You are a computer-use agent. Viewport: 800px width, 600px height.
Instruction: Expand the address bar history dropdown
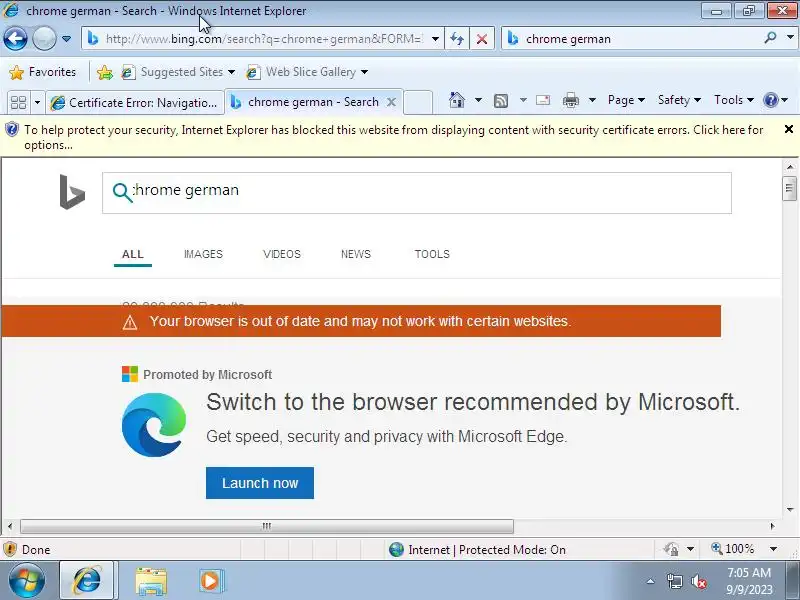point(435,39)
